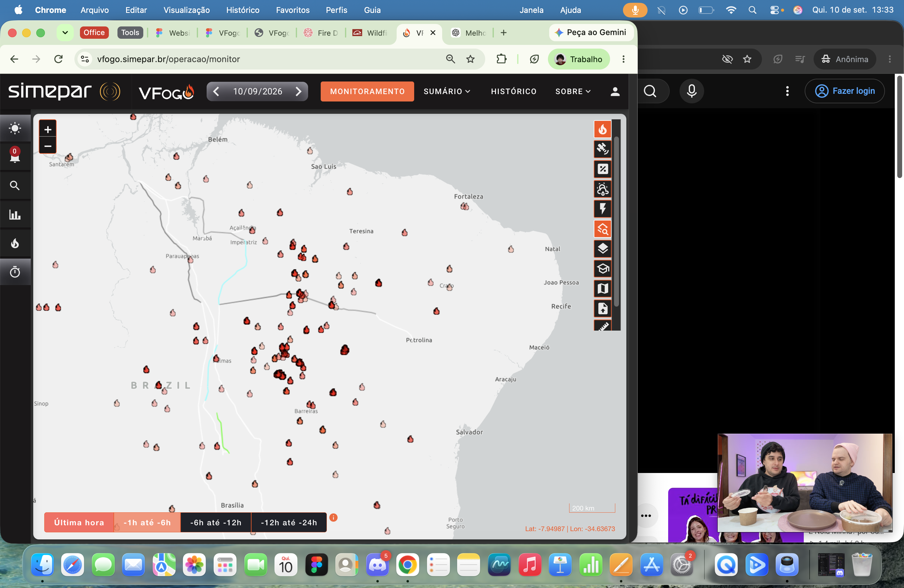
Task: Open the Office bookmark group
Action: pos(94,33)
